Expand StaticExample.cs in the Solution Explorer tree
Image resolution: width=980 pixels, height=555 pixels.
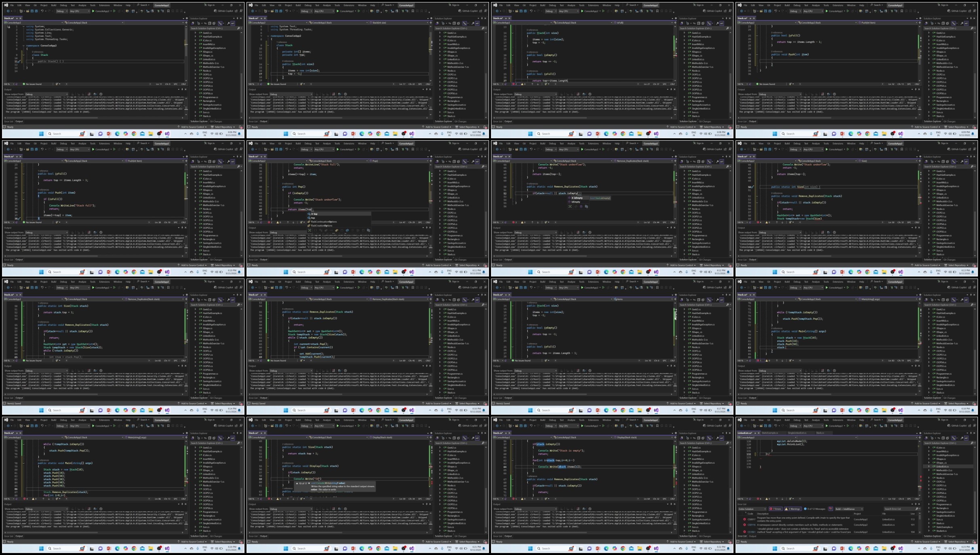pyautogui.click(x=929, y=527)
